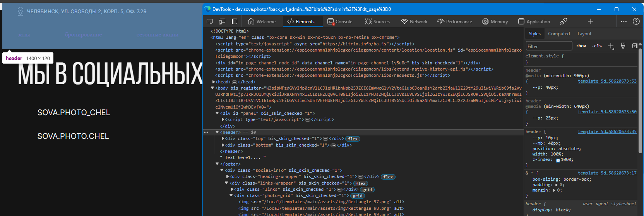Expand the padding shorthand arrow
The width and height of the screenshot is (644, 216).
click(557, 185)
